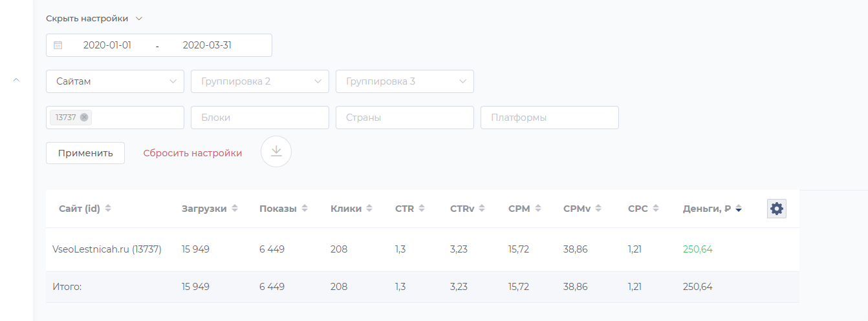Open the Сайтам grouping dropdown
Viewport: 868px width, 321px height.
tap(115, 81)
